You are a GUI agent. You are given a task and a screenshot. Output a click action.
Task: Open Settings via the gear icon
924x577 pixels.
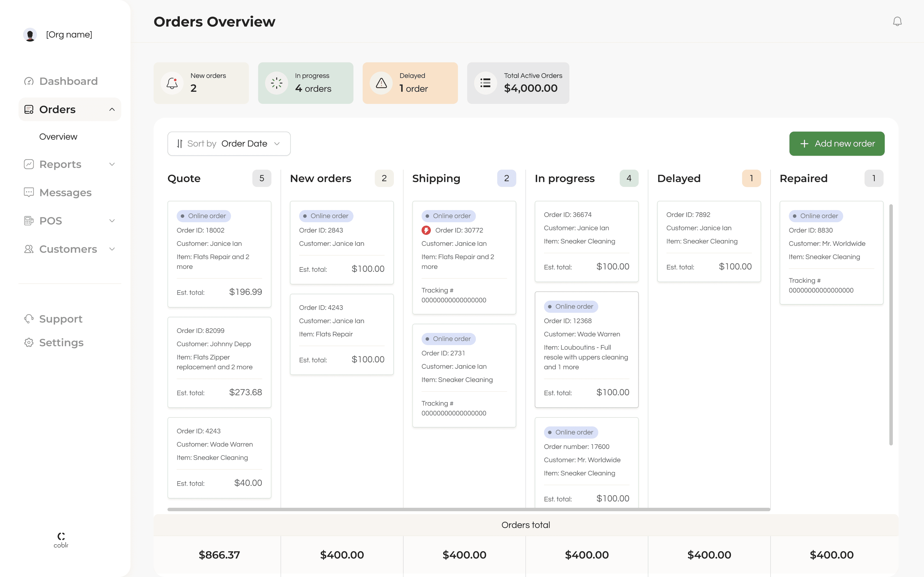pyautogui.click(x=29, y=342)
